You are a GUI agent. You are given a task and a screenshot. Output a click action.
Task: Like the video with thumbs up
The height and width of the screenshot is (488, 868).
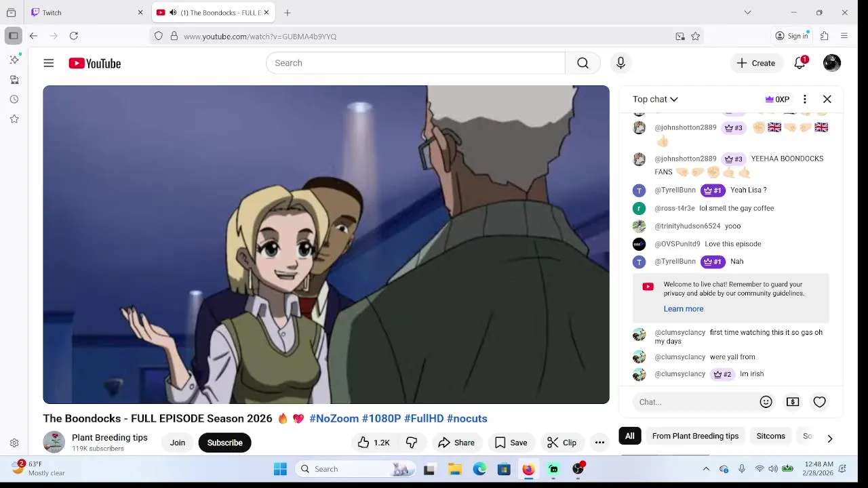[x=374, y=443]
